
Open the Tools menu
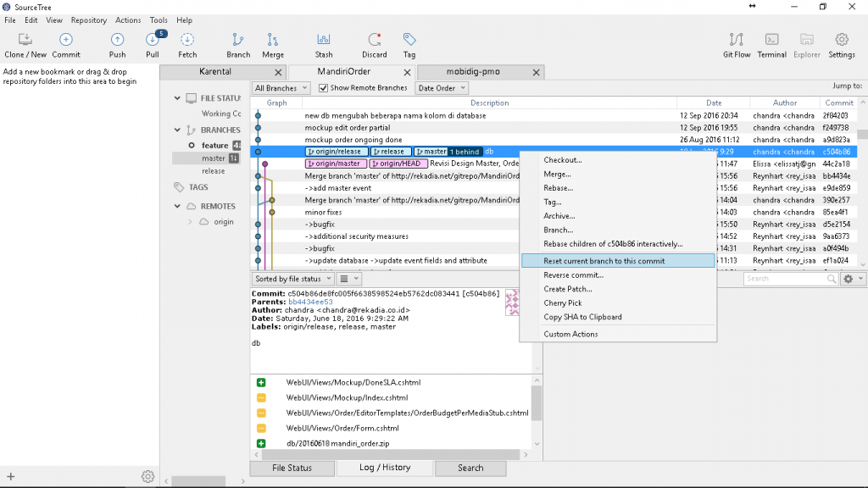coord(159,20)
